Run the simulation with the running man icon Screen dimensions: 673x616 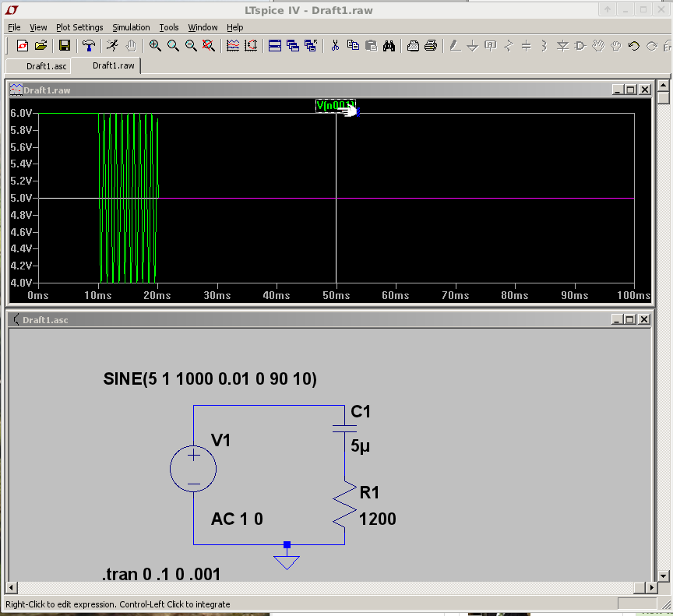click(113, 46)
